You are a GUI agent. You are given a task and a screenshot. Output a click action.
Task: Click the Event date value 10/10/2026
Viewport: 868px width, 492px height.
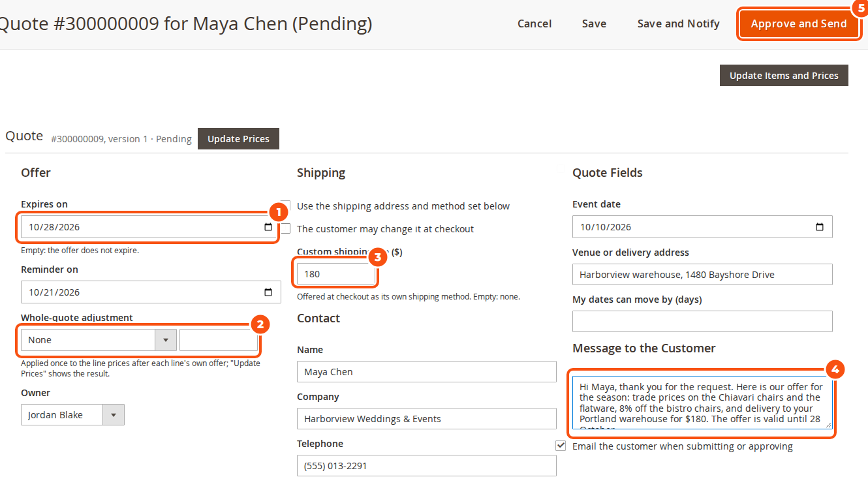click(606, 227)
